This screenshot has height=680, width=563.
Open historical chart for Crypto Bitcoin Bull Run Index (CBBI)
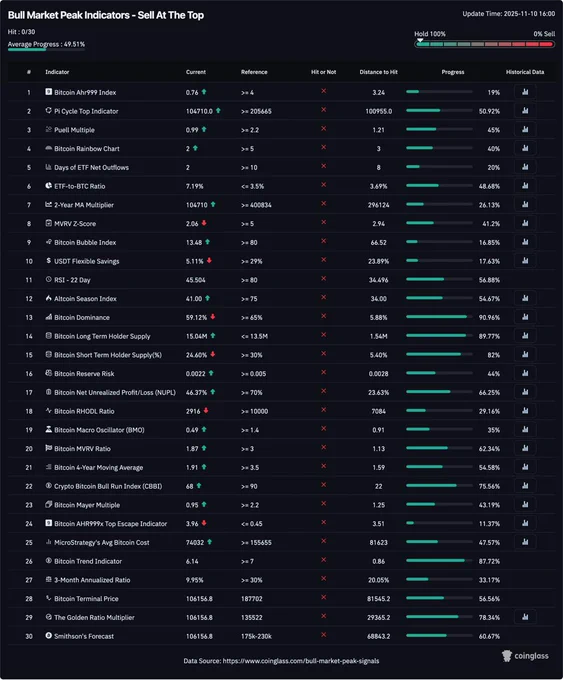(x=525, y=486)
